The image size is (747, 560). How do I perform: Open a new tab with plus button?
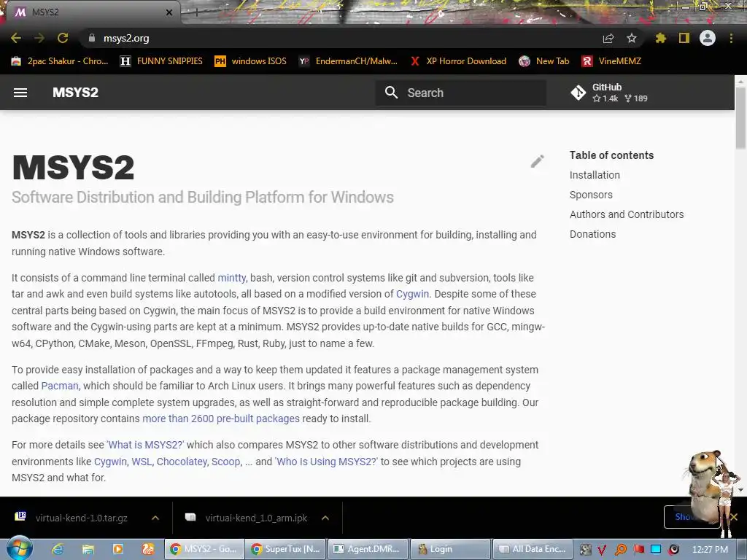[196, 12]
